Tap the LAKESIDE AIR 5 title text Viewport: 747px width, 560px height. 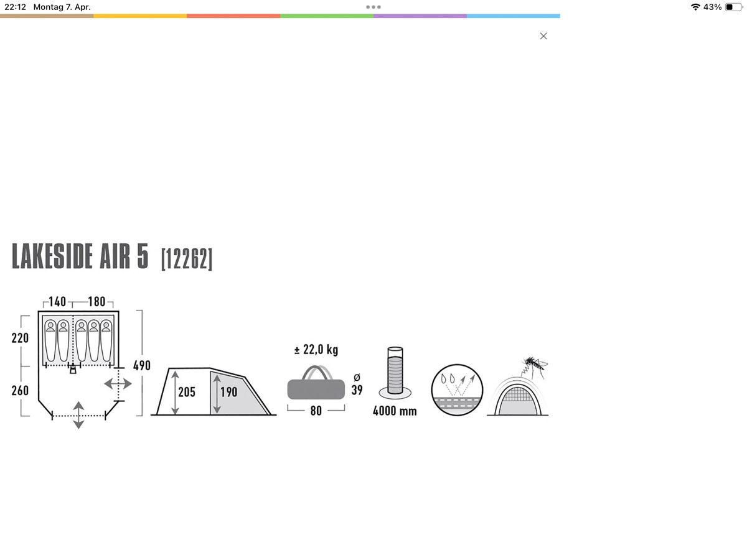80,256
